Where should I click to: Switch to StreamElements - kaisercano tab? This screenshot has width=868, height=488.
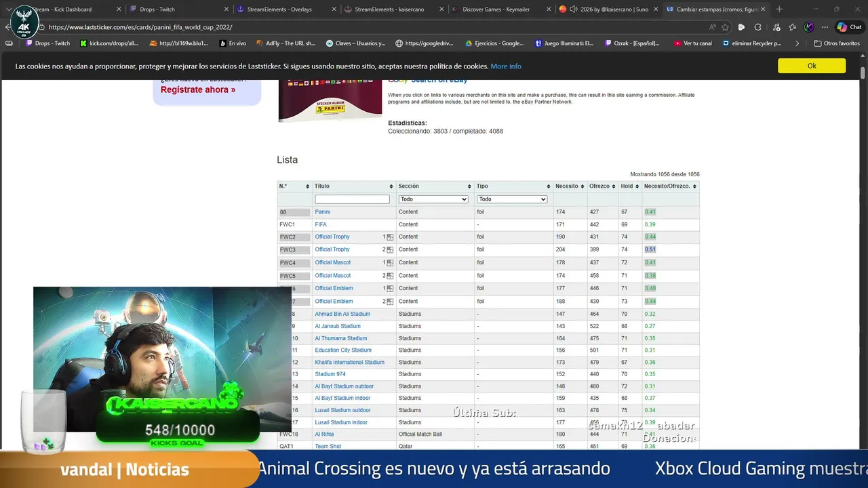393,9
